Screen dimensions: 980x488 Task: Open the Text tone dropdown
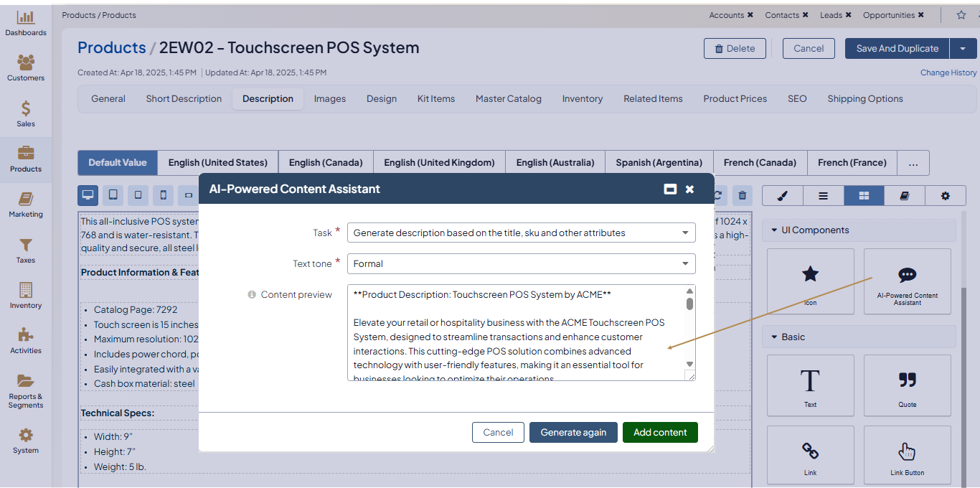pos(521,263)
